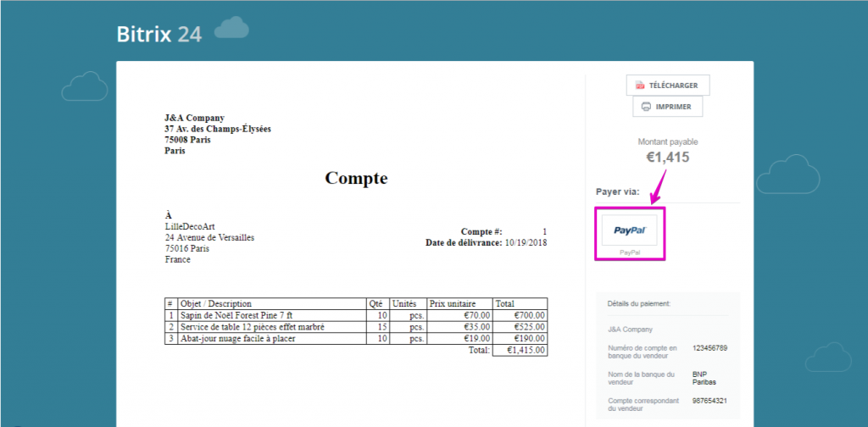The height and width of the screenshot is (427, 868).
Task: Click 'Numéro de compte en banque du vendeur'
Action: (x=643, y=352)
